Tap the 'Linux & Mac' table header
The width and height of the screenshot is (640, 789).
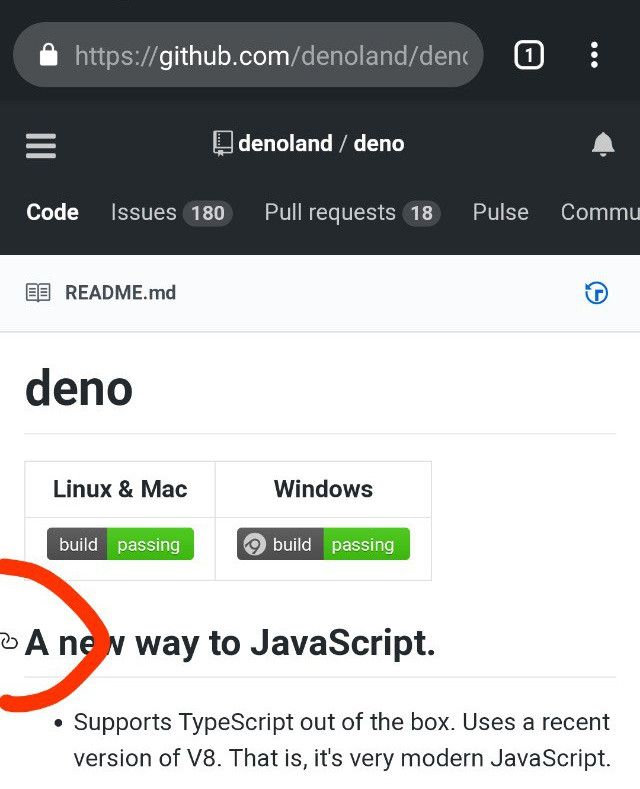(x=120, y=489)
